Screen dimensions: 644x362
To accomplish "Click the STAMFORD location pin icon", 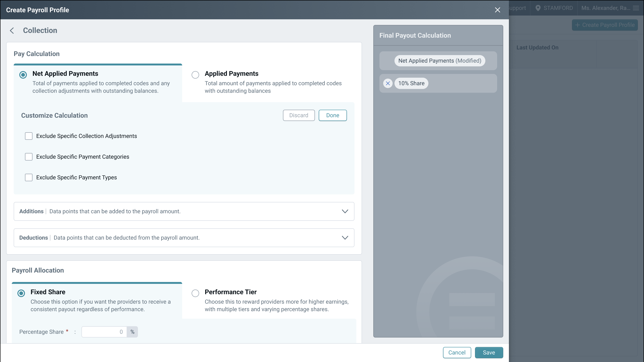I will (538, 8).
